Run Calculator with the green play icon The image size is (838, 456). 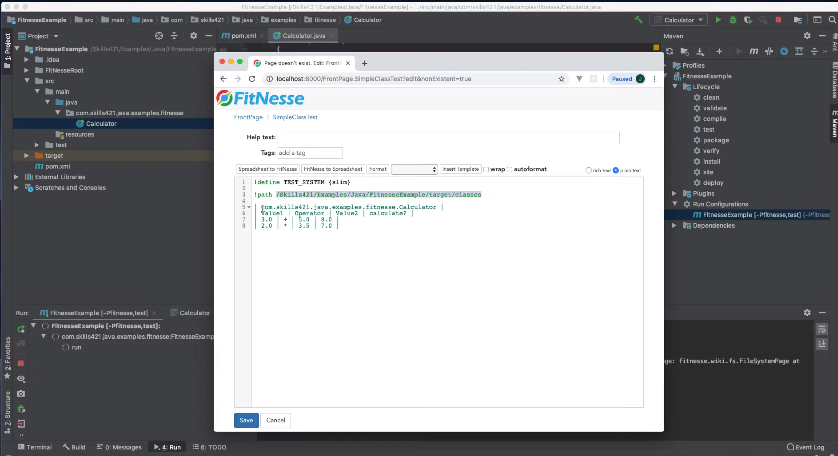tap(718, 20)
